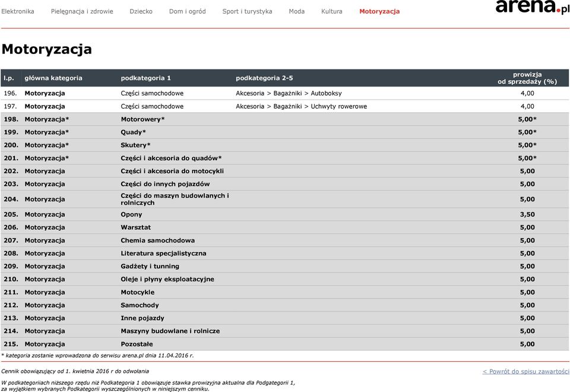Select the Warsztat subcategory cell
Image resolution: width=570 pixels, height=392 pixels.
[135, 227]
